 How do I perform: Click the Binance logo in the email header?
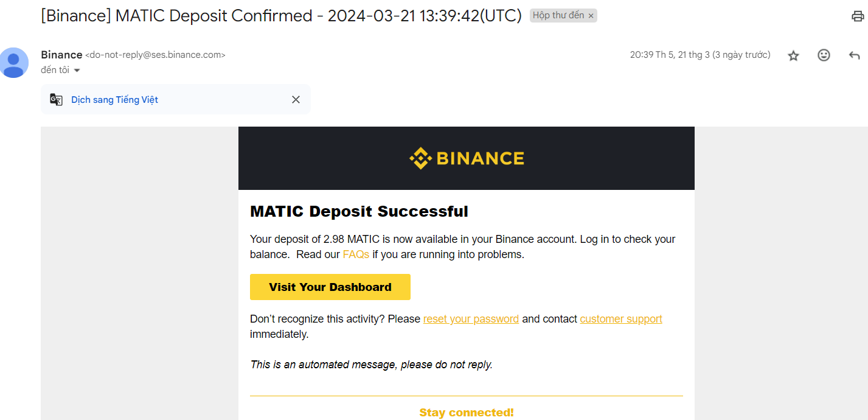(467, 158)
